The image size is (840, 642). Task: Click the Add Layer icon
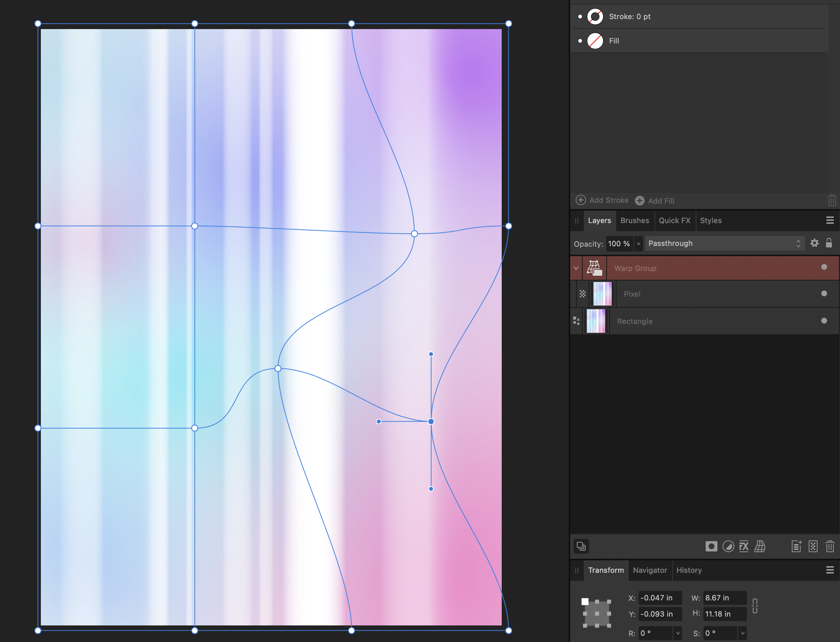797,546
